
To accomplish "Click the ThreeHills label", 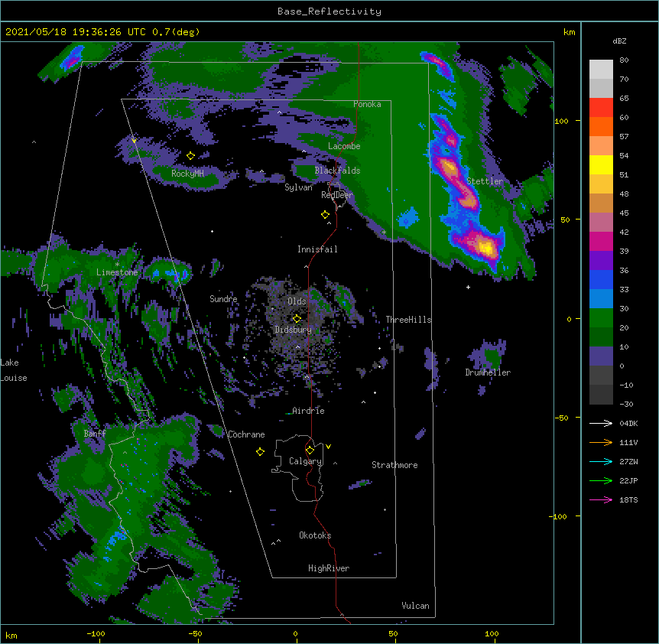I will coord(408,320).
